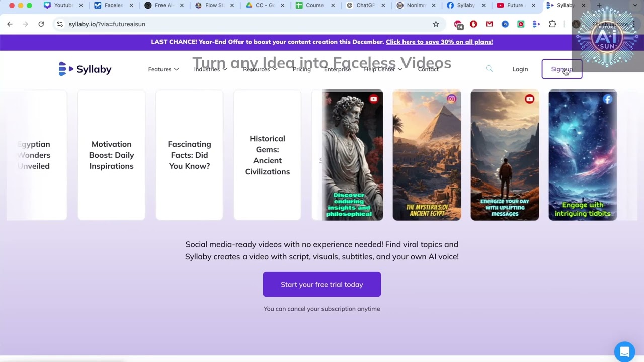Open the Pricing page
Image resolution: width=644 pixels, height=362 pixels.
[302, 69]
